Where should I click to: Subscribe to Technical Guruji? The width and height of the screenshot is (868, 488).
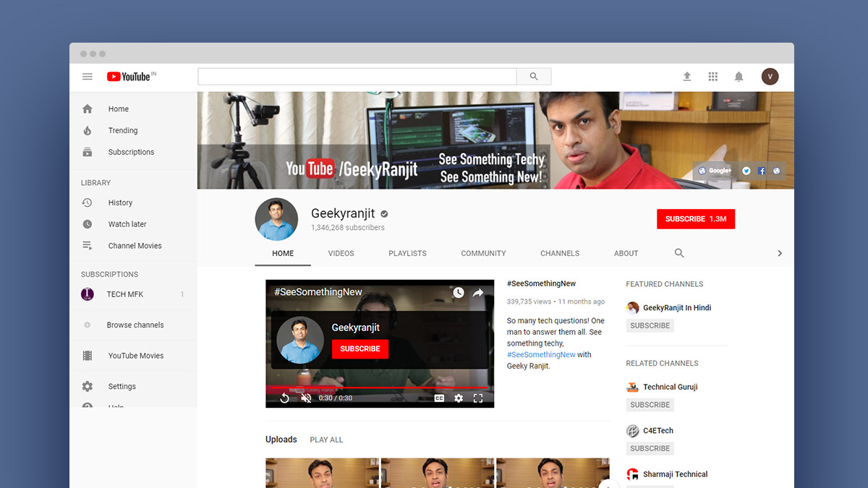(650, 405)
